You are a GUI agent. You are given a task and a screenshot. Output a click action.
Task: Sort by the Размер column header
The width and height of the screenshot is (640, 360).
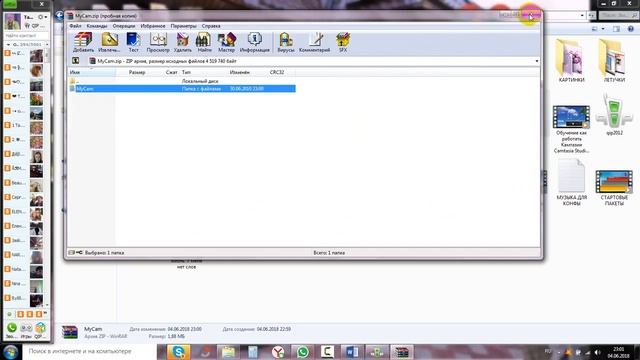click(137, 72)
